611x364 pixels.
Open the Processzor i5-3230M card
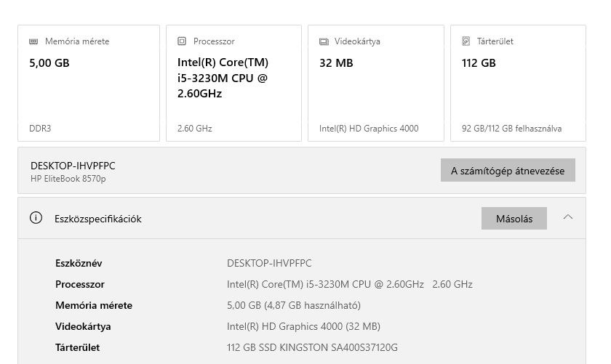click(x=233, y=84)
